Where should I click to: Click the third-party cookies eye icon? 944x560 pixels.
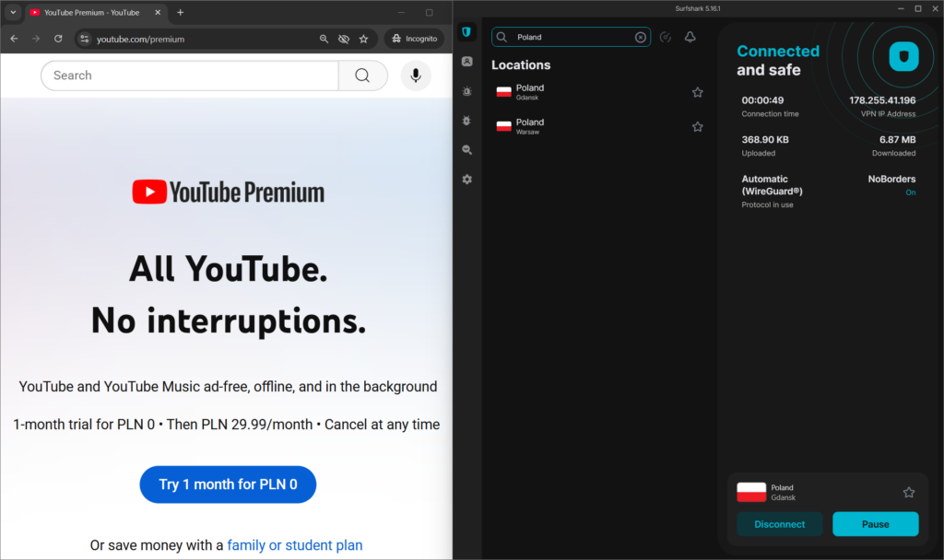tap(344, 39)
